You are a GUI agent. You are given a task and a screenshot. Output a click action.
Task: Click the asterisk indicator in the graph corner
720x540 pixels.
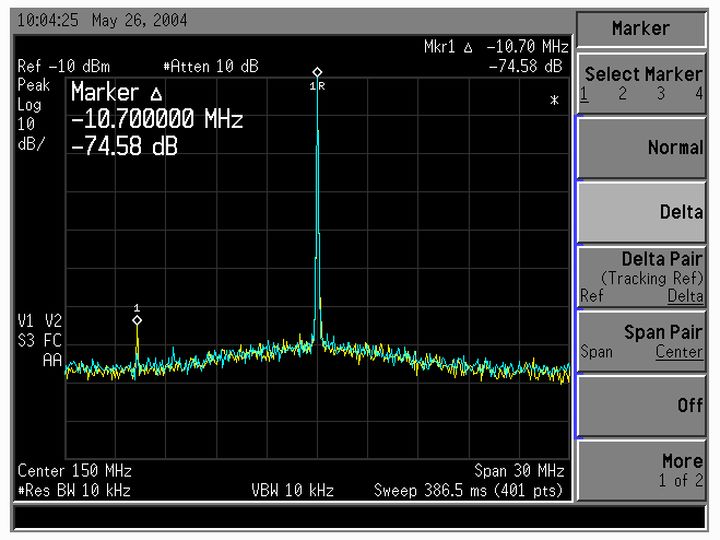click(554, 102)
